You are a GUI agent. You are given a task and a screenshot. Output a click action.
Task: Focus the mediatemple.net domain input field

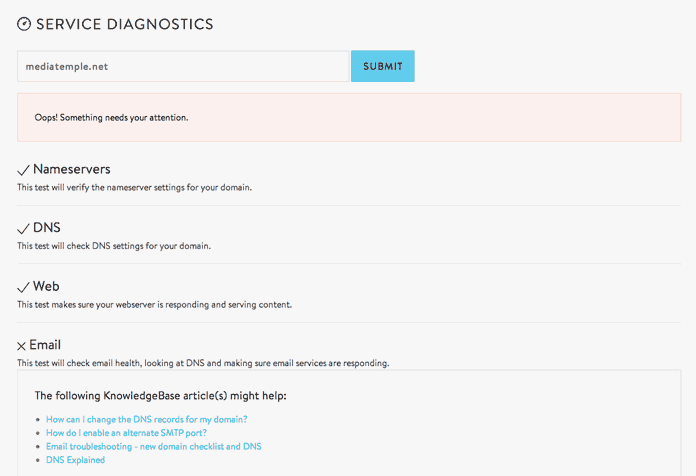tap(183, 66)
